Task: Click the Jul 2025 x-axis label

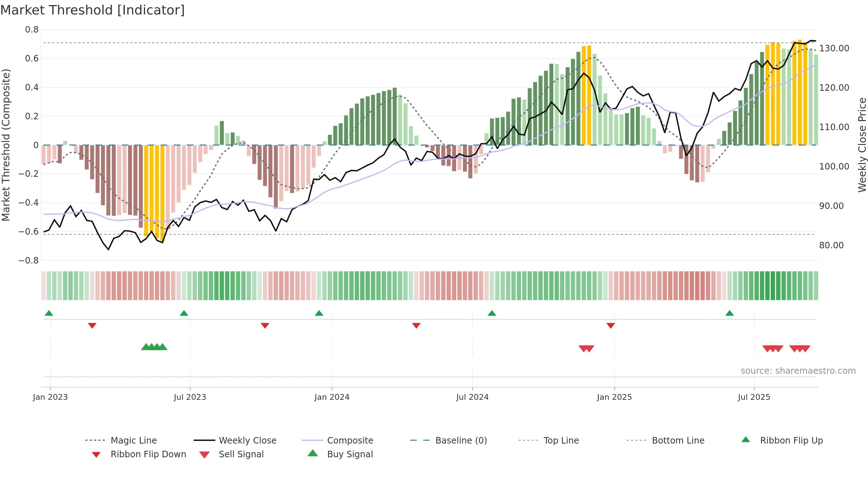Action: point(754,397)
